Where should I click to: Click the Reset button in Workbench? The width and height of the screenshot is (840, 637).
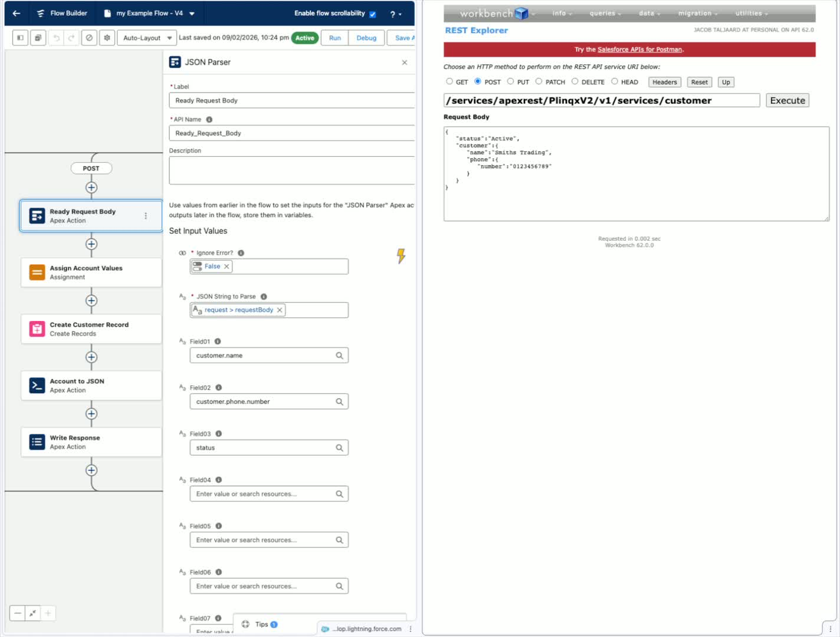[700, 82]
